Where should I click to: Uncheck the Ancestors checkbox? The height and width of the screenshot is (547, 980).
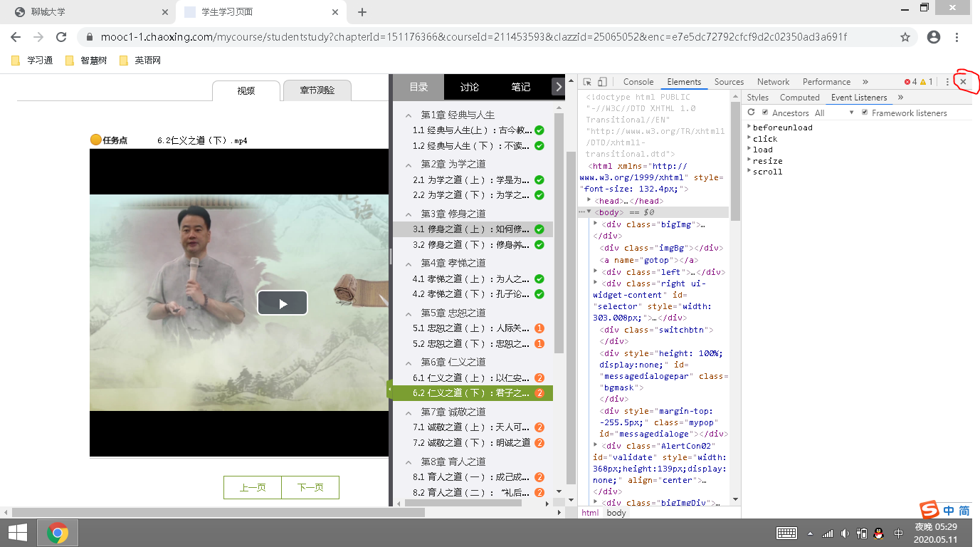tap(765, 113)
